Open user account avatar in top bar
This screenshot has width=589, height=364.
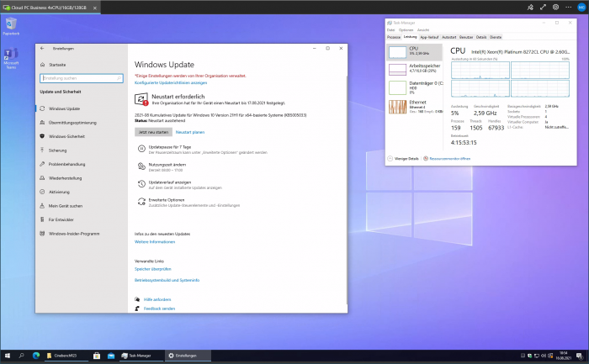tap(581, 7)
